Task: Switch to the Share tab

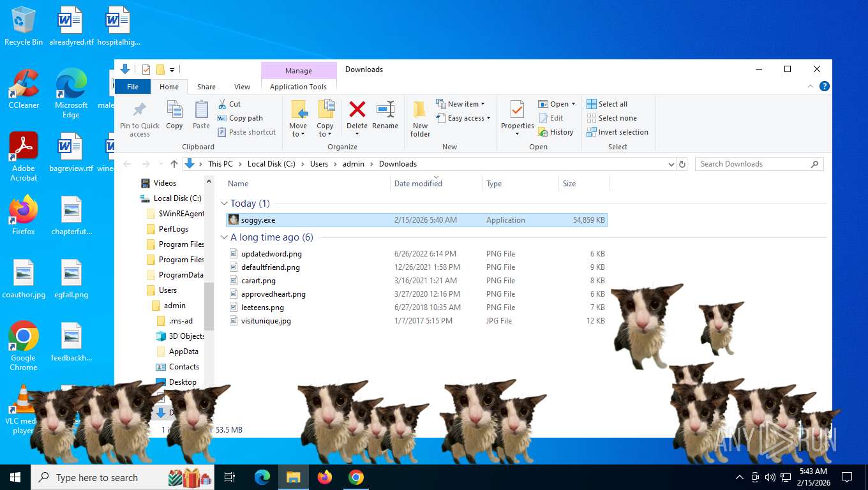Action: click(x=206, y=87)
